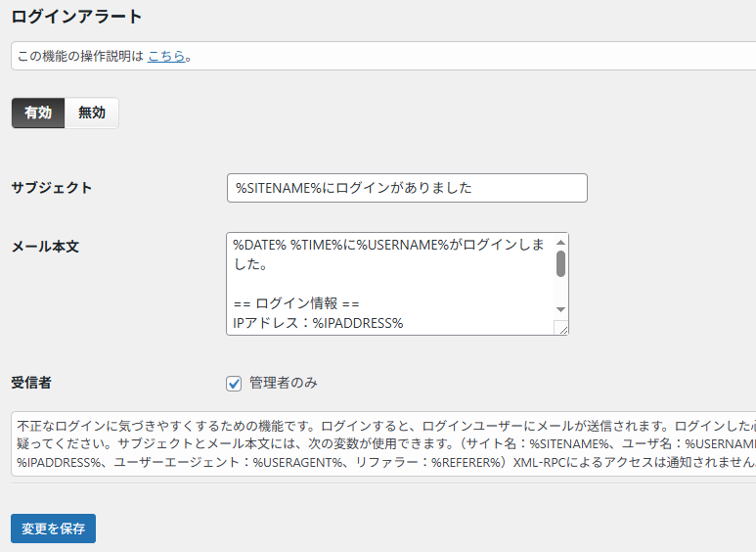Click the サブジェクト text input field
The height and width of the screenshot is (552, 756).
[x=406, y=188]
